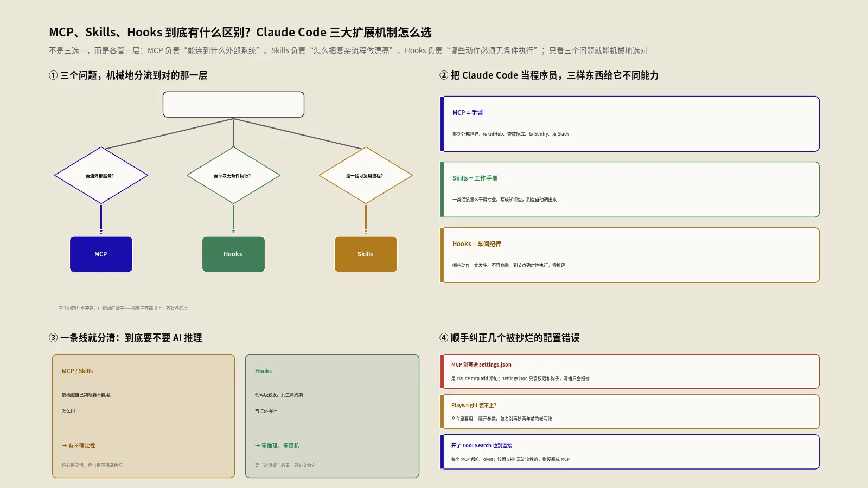868x488 pixels.
Task: Click the line 哪些动作一定发生、不容商量
Action: coord(509,265)
